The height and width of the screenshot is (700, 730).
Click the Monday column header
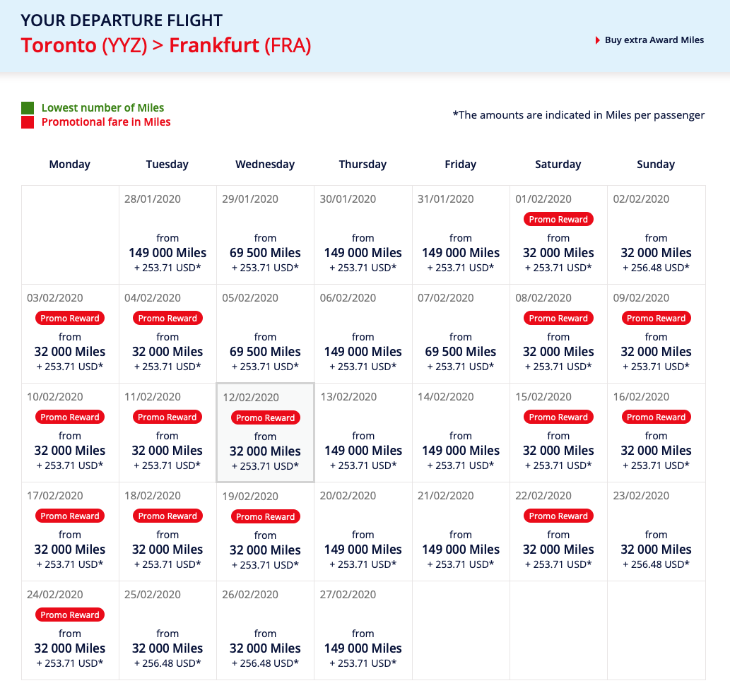[69, 164]
